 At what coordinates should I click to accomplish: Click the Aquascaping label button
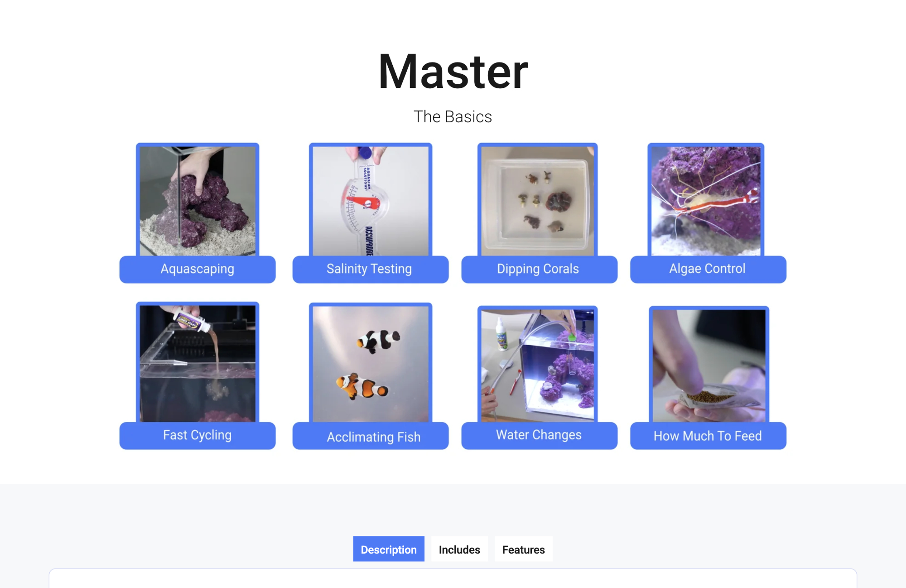point(198,269)
